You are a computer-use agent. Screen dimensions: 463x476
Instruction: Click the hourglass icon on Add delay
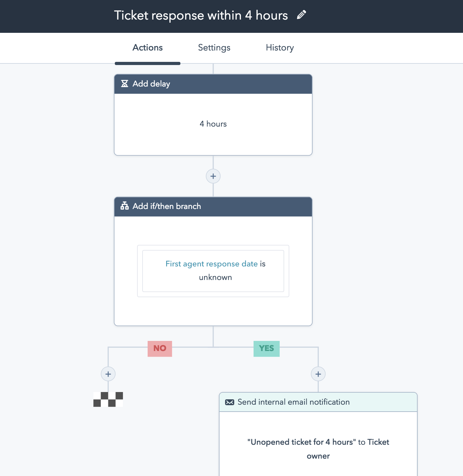pos(125,84)
